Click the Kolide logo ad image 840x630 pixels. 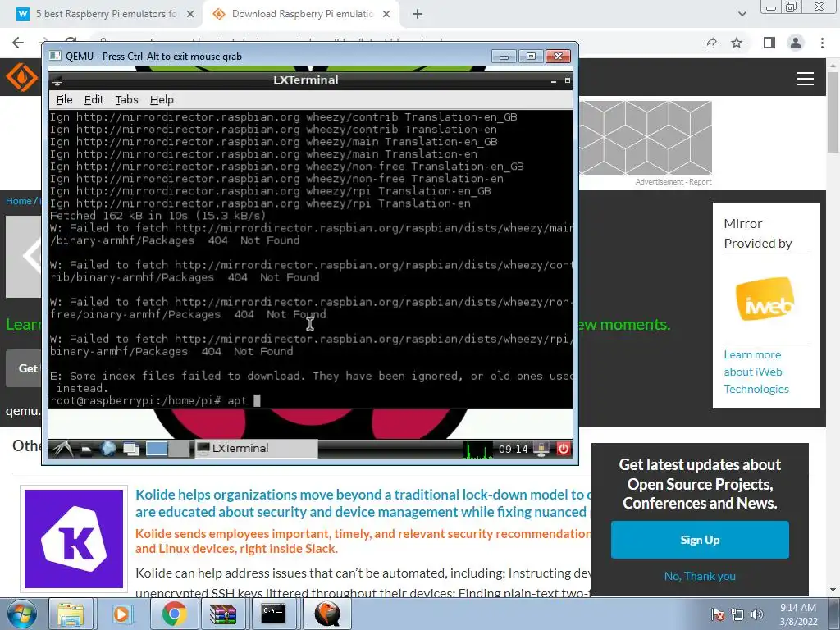point(74,539)
